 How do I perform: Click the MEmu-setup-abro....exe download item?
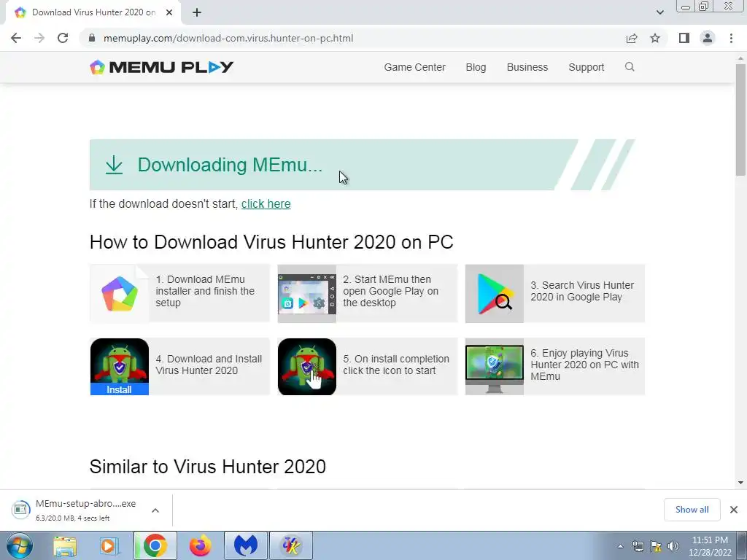pos(86,510)
